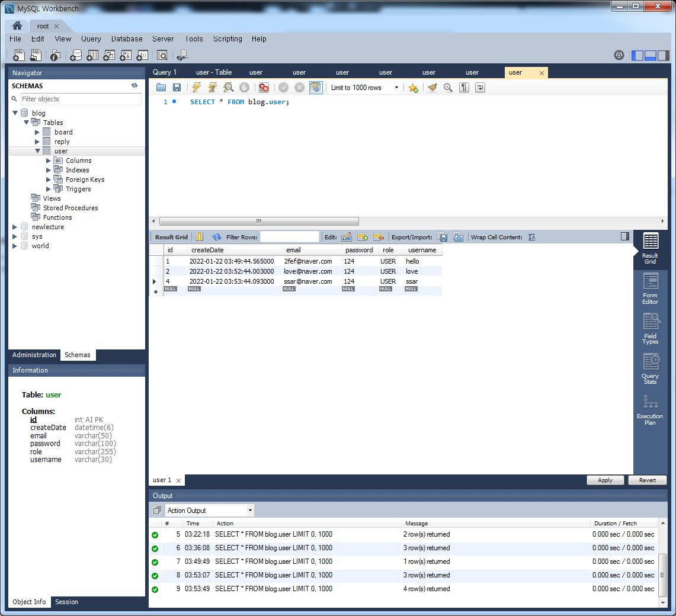
Task: Save the script with the floppy icon
Action: [177, 88]
